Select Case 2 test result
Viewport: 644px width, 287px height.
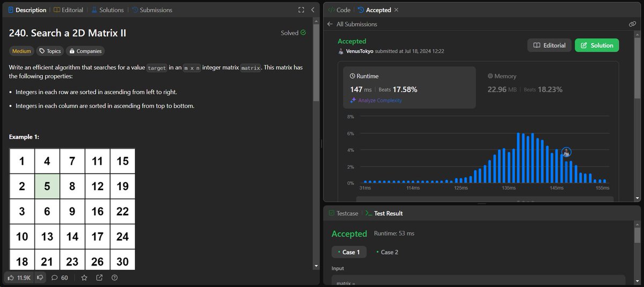387,252
